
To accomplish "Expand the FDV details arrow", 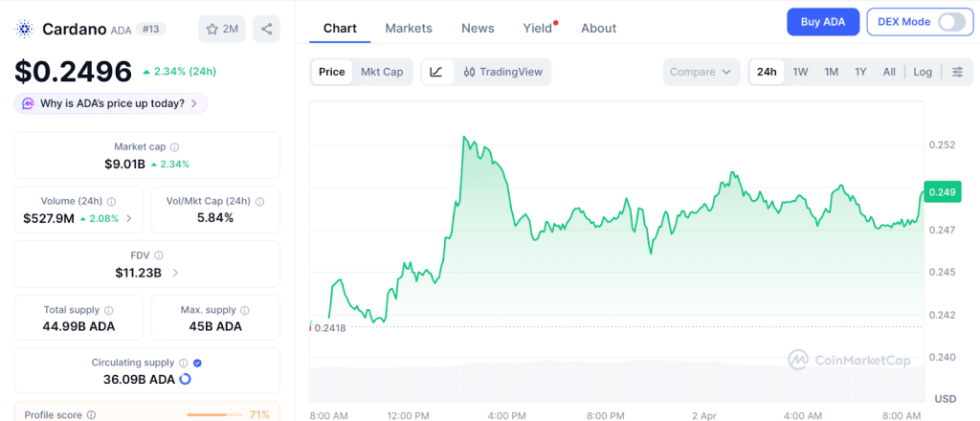I will coord(174,273).
